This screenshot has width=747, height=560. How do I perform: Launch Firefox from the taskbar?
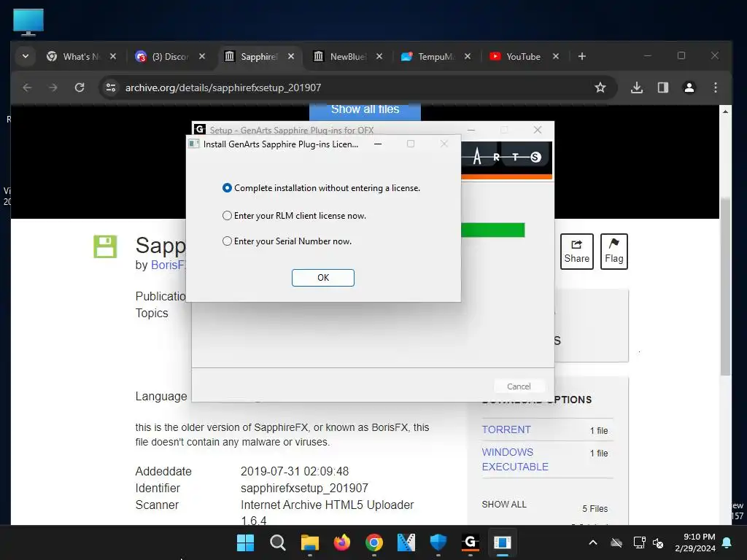[x=342, y=542]
